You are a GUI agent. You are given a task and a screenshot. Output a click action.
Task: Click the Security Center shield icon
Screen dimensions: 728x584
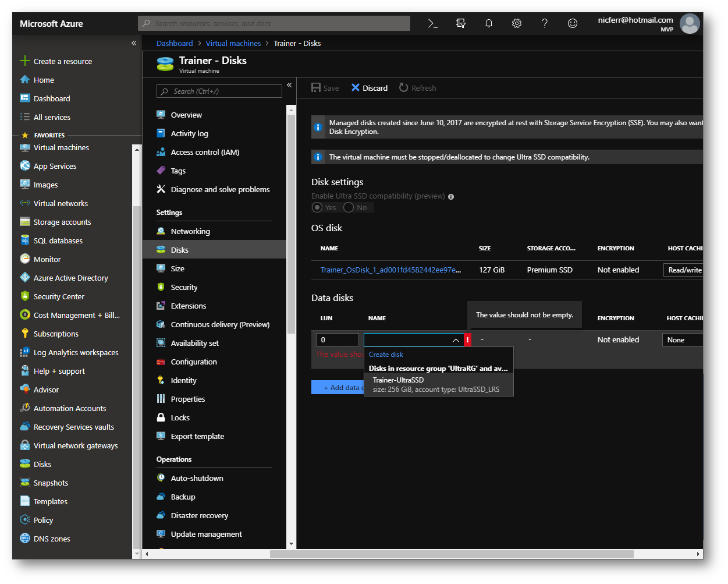(x=24, y=296)
